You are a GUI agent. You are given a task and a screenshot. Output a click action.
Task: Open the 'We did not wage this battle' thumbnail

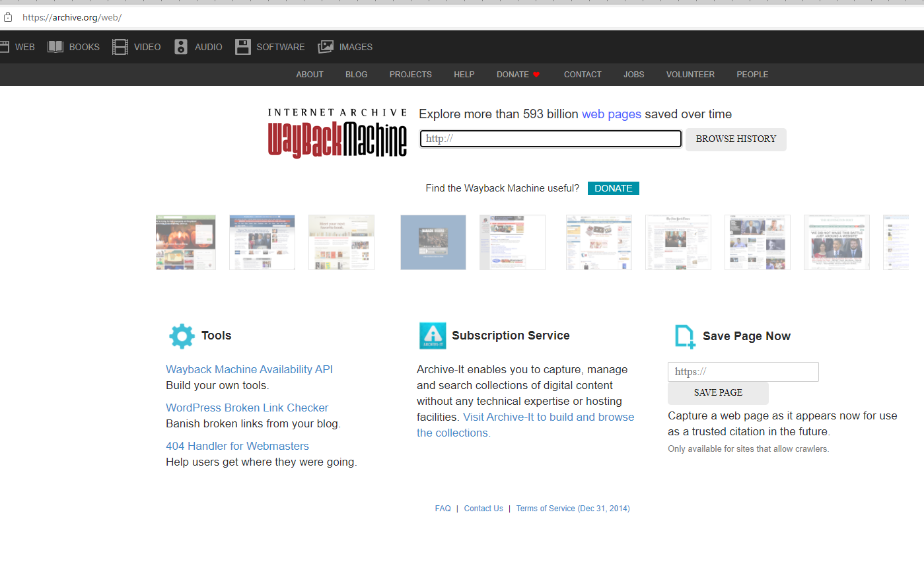coord(837,242)
